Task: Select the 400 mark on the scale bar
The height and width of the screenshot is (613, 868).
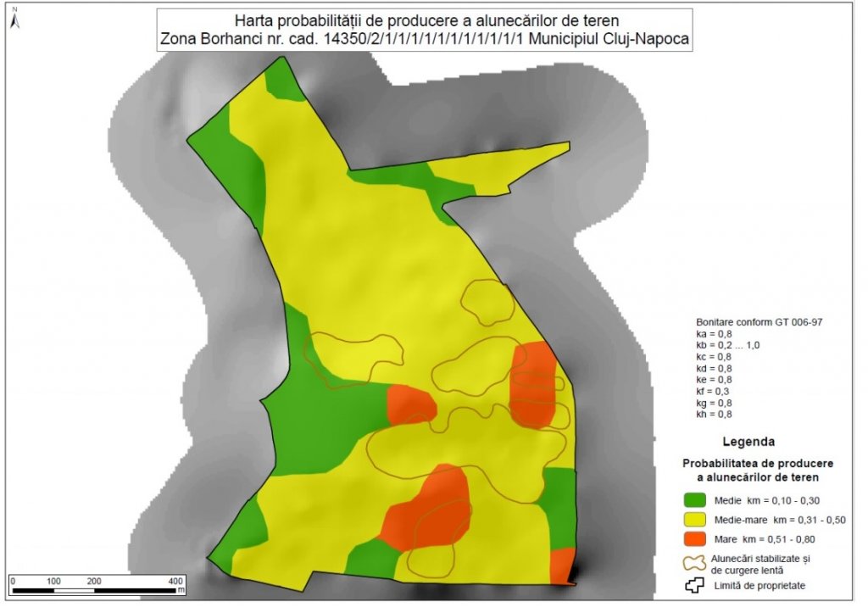Action: tap(175, 581)
